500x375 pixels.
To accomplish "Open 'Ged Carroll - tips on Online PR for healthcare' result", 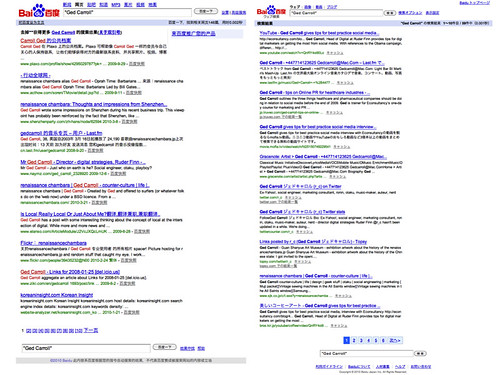I will [315, 92].
